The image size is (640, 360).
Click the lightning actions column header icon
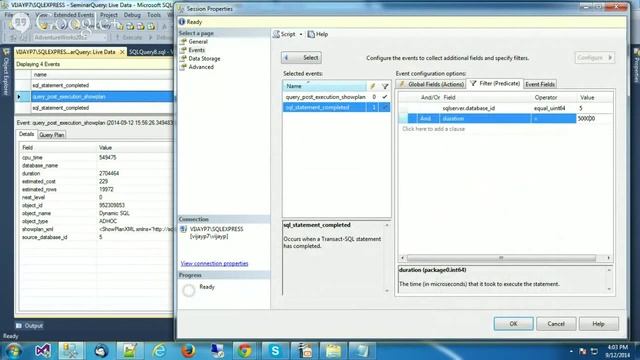click(x=372, y=86)
